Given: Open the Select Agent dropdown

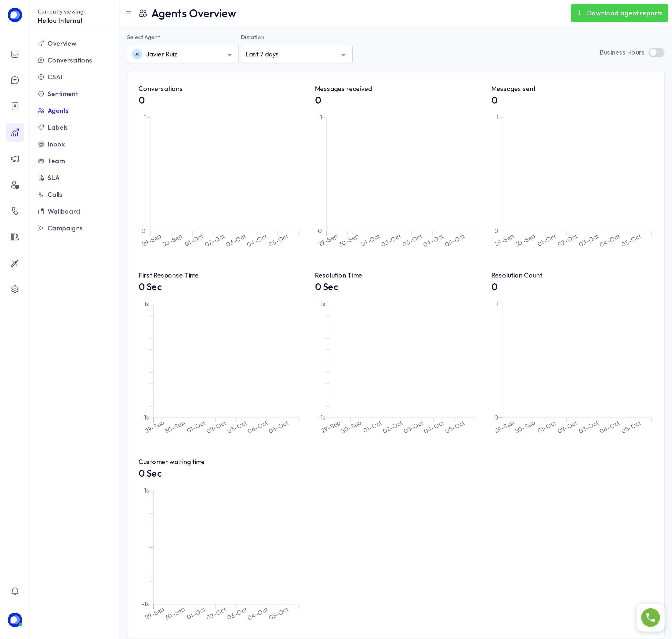Looking at the screenshot, I should pyautogui.click(x=183, y=54).
